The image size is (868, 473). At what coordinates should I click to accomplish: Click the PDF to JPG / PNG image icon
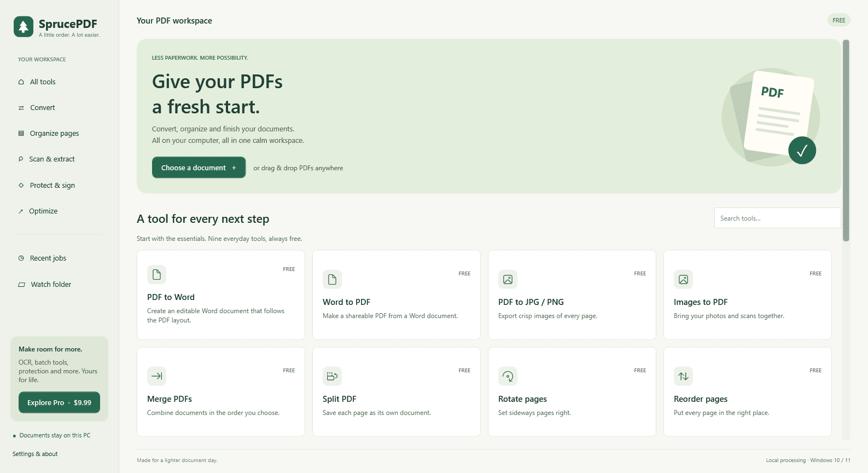click(x=508, y=279)
